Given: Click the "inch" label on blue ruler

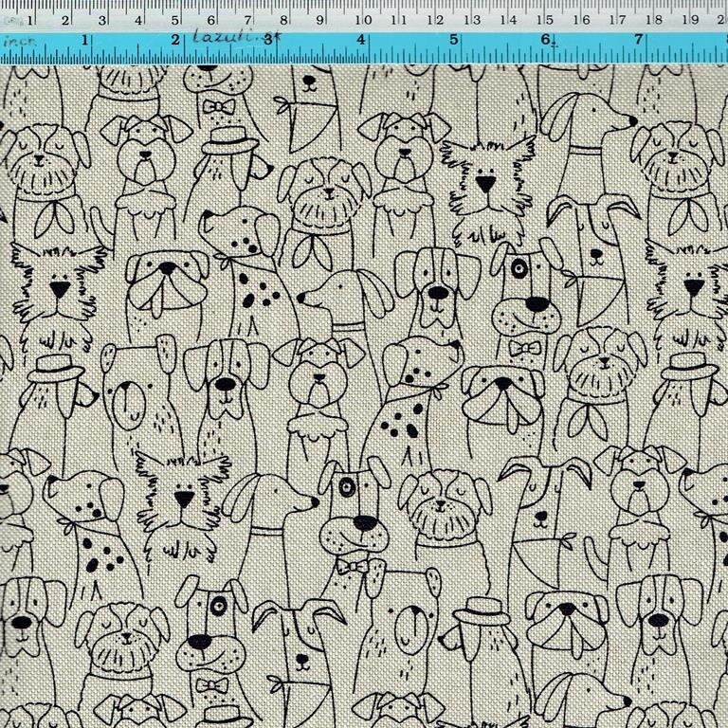Looking at the screenshot, I should pyautogui.click(x=19, y=41).
